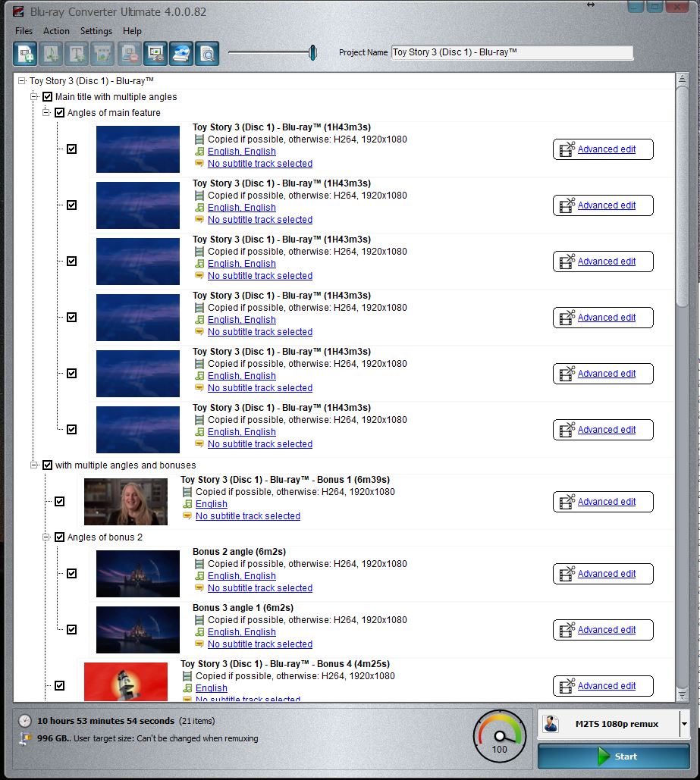Image resolution: width=700 pixels, height=780 pixels.
Task: Toggle checkbox for Bonus 1 (6m39s)
Action: pos(59,502)
